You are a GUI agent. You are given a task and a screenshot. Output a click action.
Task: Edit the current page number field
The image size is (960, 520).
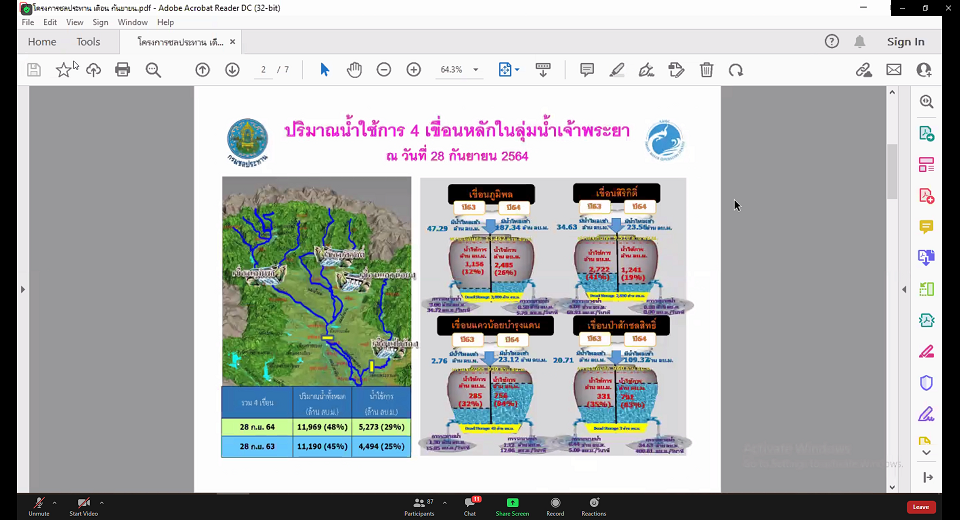pyautogui.click(x=263, y=70)
